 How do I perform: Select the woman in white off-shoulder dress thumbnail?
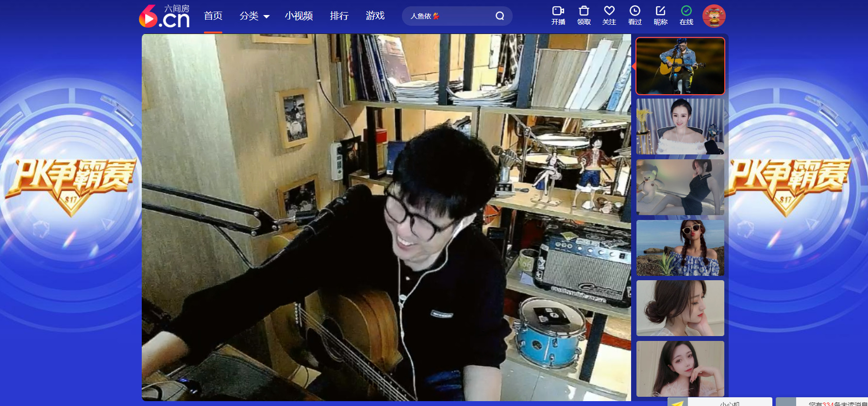[680, 126]
